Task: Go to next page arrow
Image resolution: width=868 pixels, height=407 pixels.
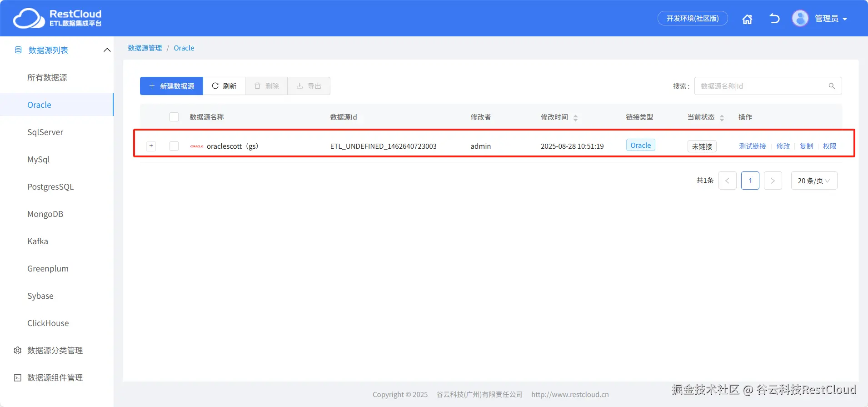Action: pyautogui.click(x=773, y=181)
